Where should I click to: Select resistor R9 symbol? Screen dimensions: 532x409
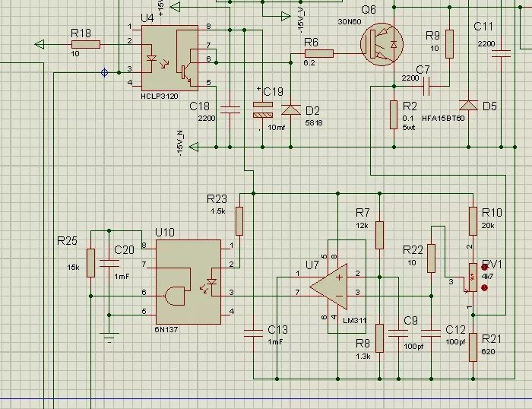pyautogui.click(x=450, y=44)
